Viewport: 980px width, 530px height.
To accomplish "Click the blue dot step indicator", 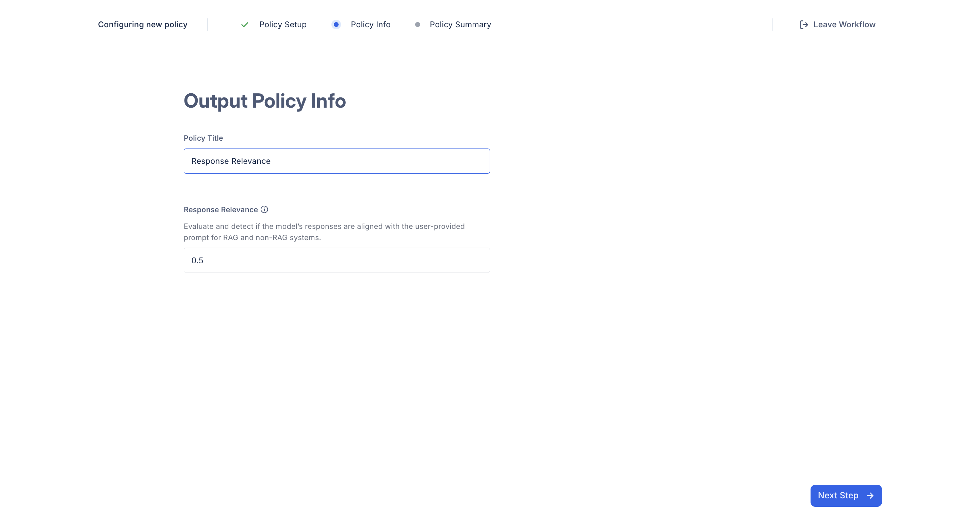I will tap(336, 25).
